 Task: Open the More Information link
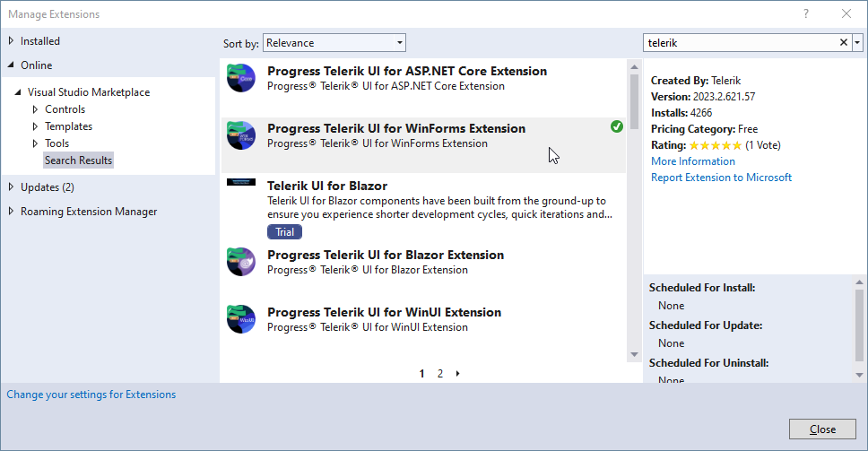693,161
